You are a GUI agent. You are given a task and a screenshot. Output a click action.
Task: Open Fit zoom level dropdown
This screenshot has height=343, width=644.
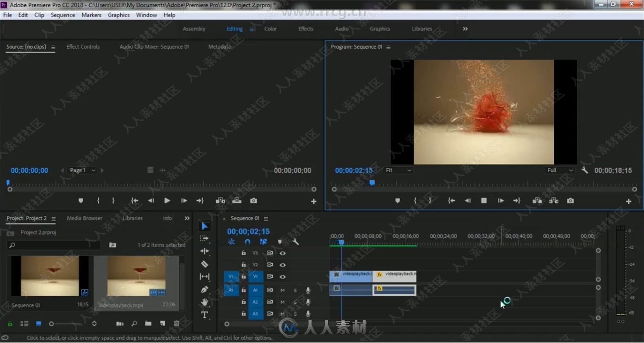pyautogui.click(x=398, y=170)
